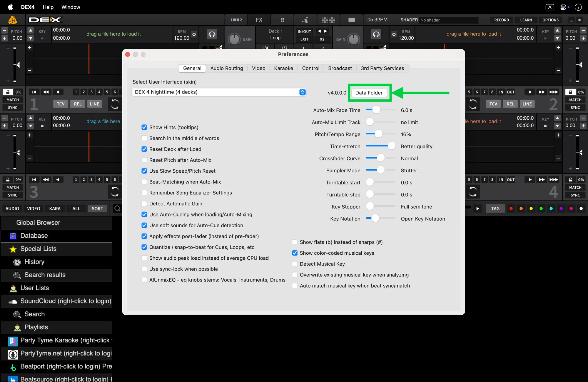Open the Help menu

point(48,7)
